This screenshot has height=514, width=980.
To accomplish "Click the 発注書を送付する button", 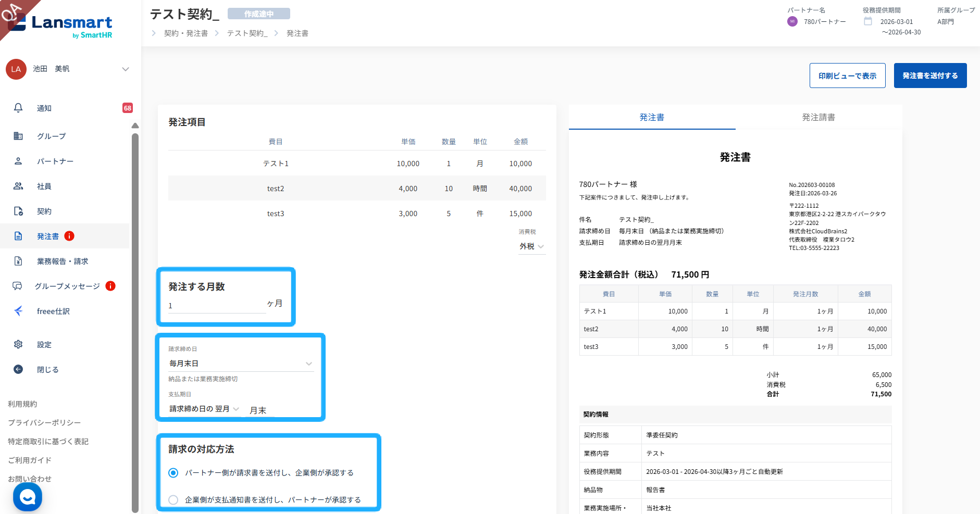I will (x=930, y=76).
